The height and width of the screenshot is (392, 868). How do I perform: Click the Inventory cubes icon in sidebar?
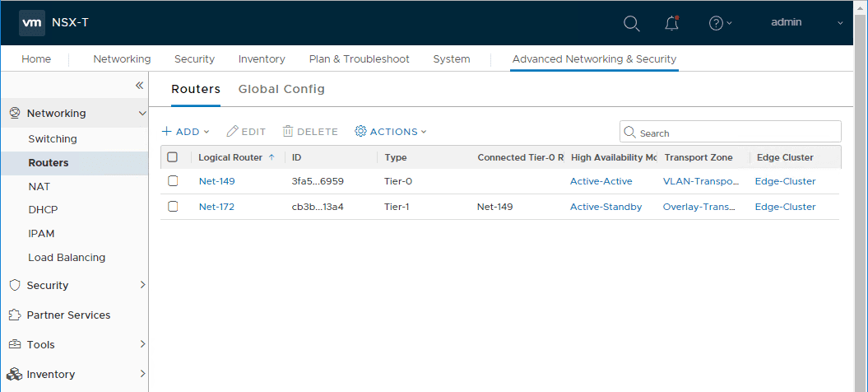[16, 374]
